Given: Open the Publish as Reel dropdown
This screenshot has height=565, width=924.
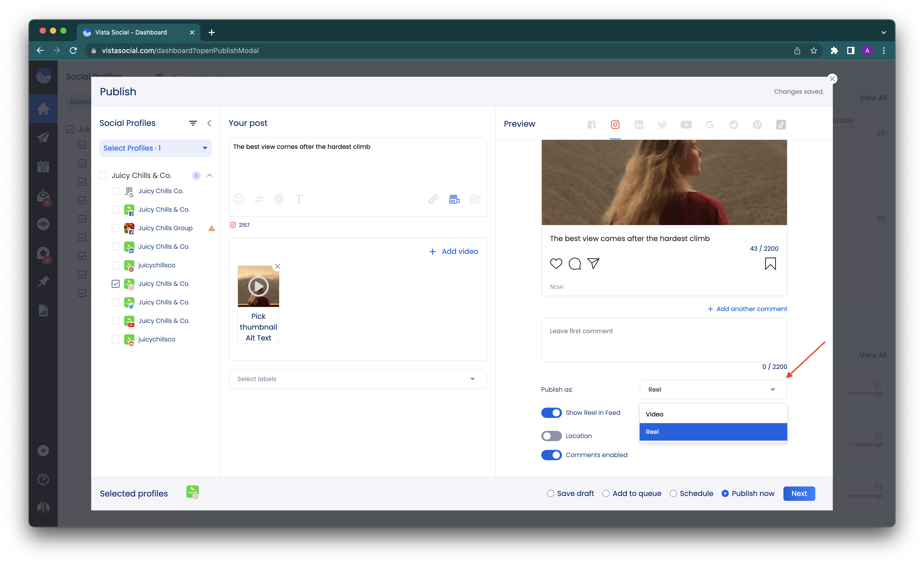Looking at the screenshot, I should pos(713,390).
